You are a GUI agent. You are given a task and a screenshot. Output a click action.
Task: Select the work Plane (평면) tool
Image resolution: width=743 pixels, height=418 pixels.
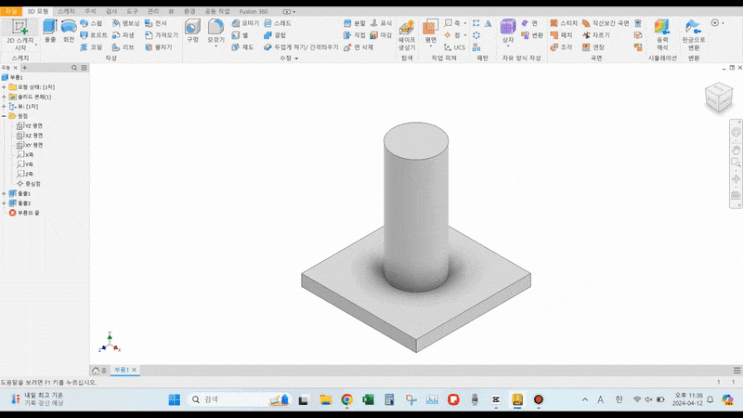pos(430,31)
